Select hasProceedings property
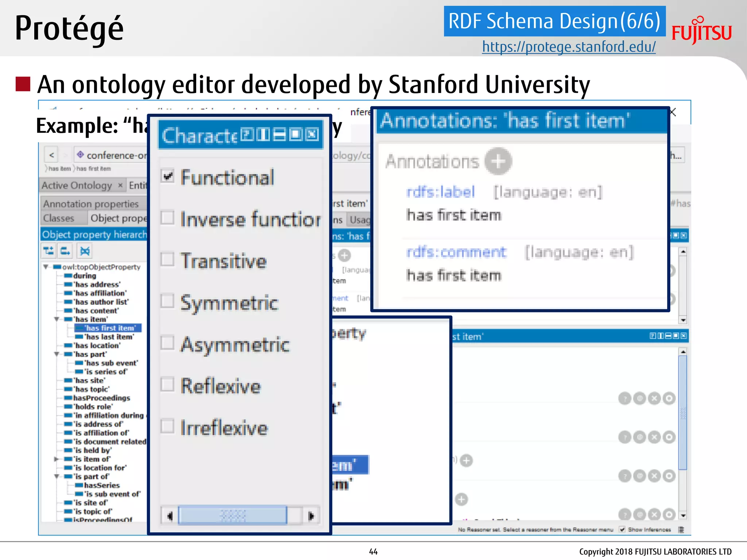747x560 pixels. (x=97, y=398)
